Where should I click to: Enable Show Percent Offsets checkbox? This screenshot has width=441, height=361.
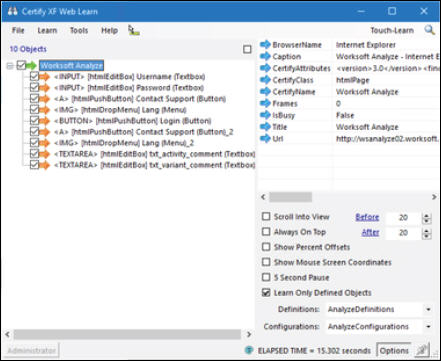266,247
